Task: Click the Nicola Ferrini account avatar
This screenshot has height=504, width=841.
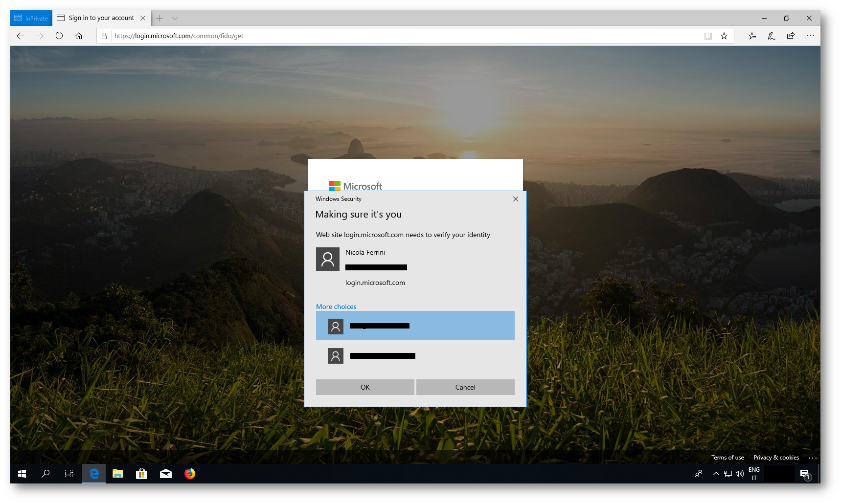Action: click(328, 259)
